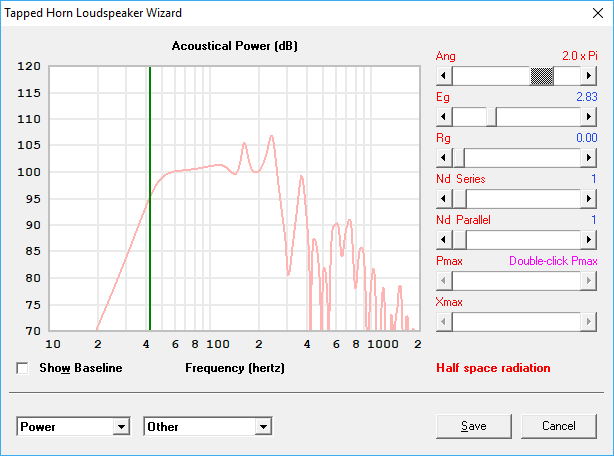Click the Pmax slider track
This screenshot has height=456, width=614.
point(516,281)
